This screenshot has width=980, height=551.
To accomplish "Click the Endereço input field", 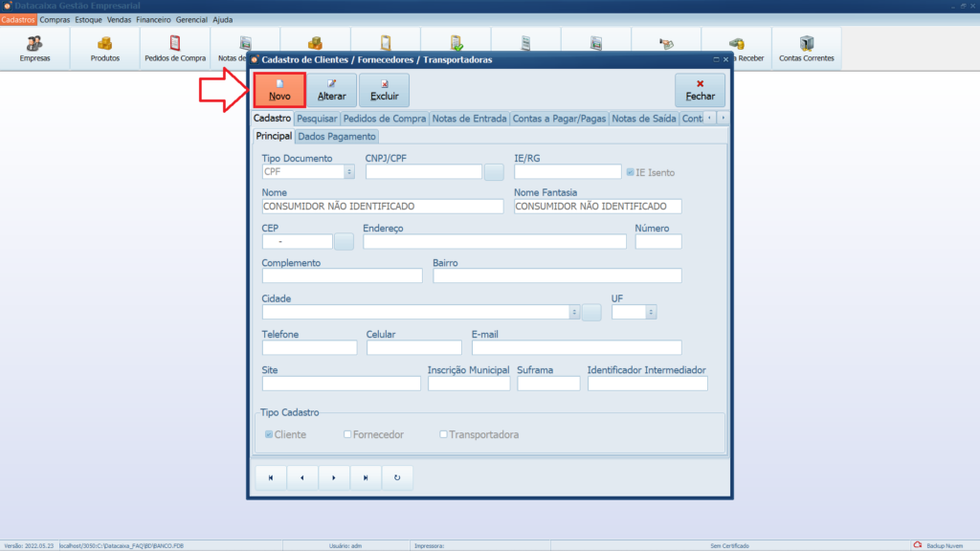I will tap(495, 242).
